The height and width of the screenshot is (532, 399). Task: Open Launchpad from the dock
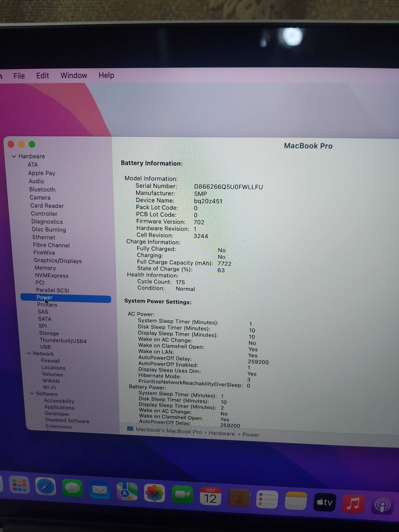[19, 485]
